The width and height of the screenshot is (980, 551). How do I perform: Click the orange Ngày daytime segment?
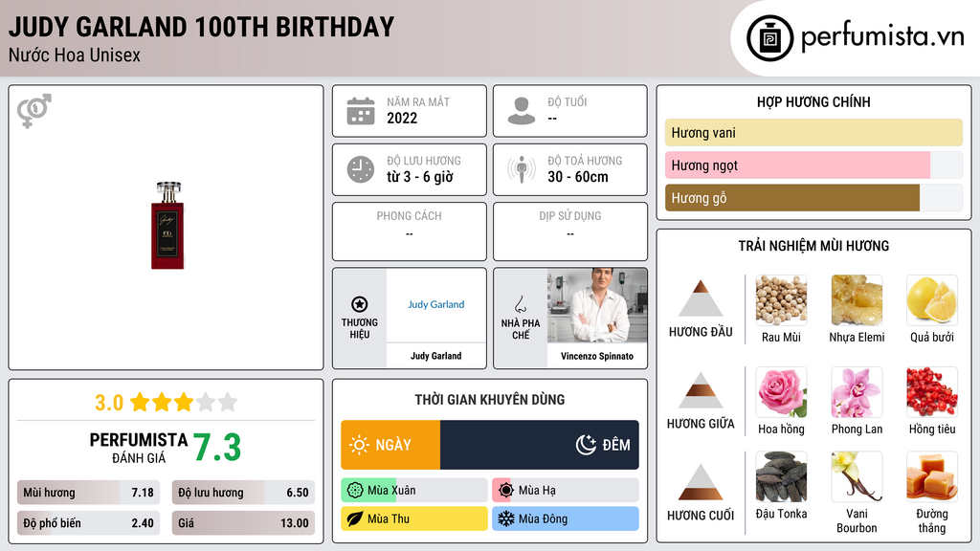[x=390, y=445]
